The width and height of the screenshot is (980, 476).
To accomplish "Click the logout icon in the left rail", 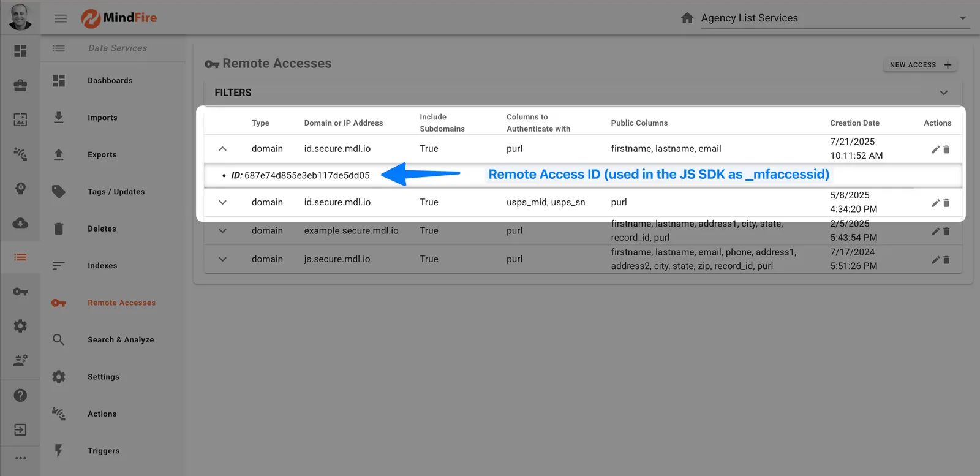I will click(x=20, y=429).
